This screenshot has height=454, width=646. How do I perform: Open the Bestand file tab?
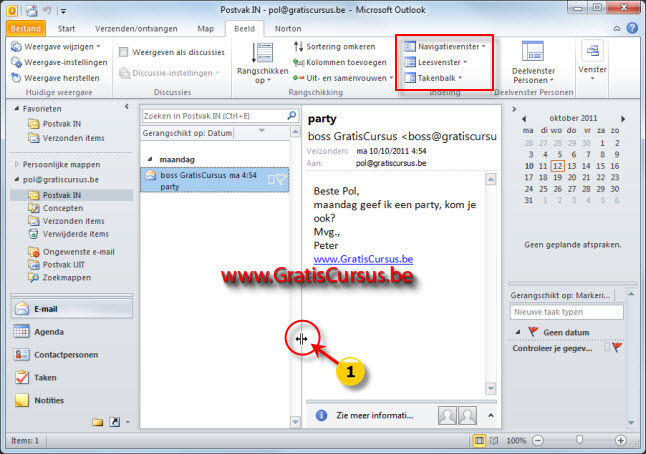(x=26, y=28)
